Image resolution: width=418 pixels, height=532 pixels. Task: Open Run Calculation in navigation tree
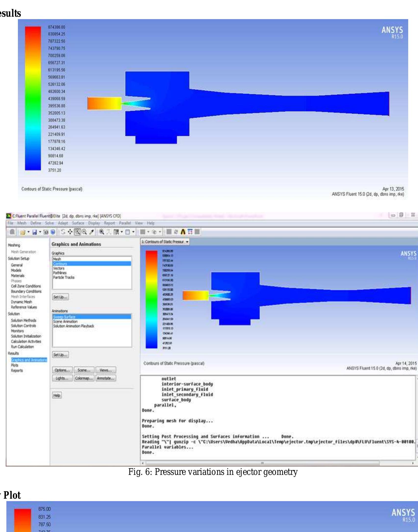(x=22, y=347)
